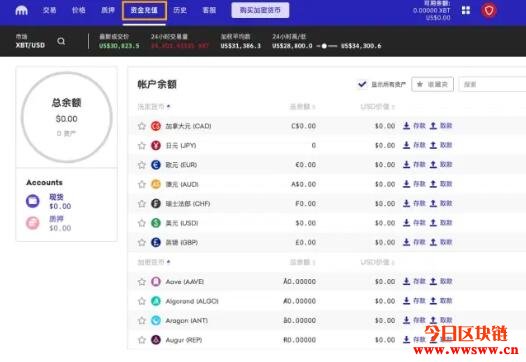This screenshot has width=526, height=362.
Task: Withdraw (取款) Algorand
Action: [x=441, y=301]
